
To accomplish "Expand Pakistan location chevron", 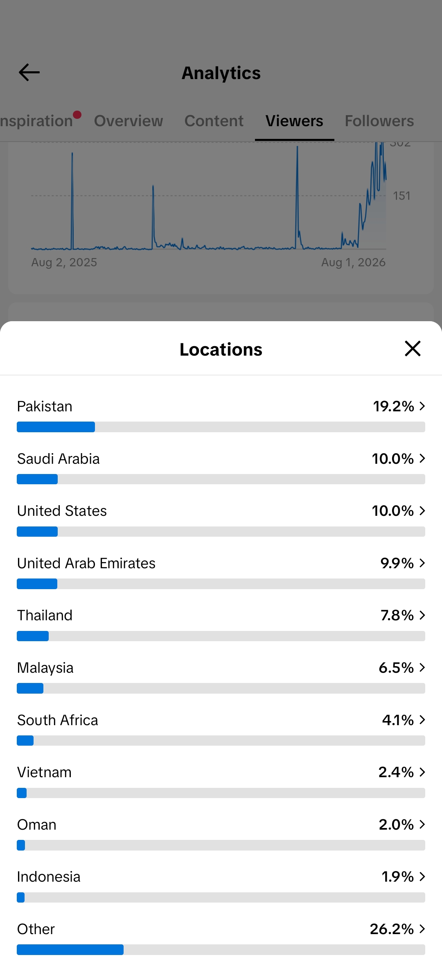I will [x=422, y=406].
